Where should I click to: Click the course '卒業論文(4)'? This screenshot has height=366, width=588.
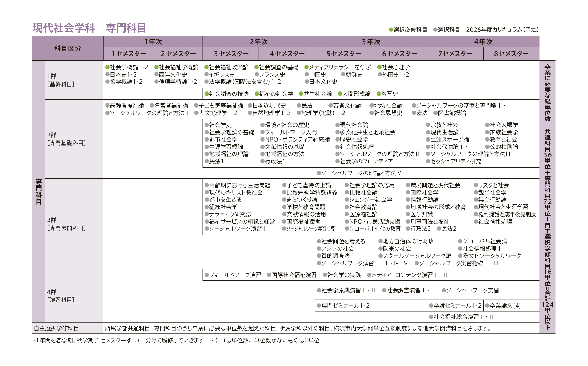pyautogui.click(x=503, y=306)
